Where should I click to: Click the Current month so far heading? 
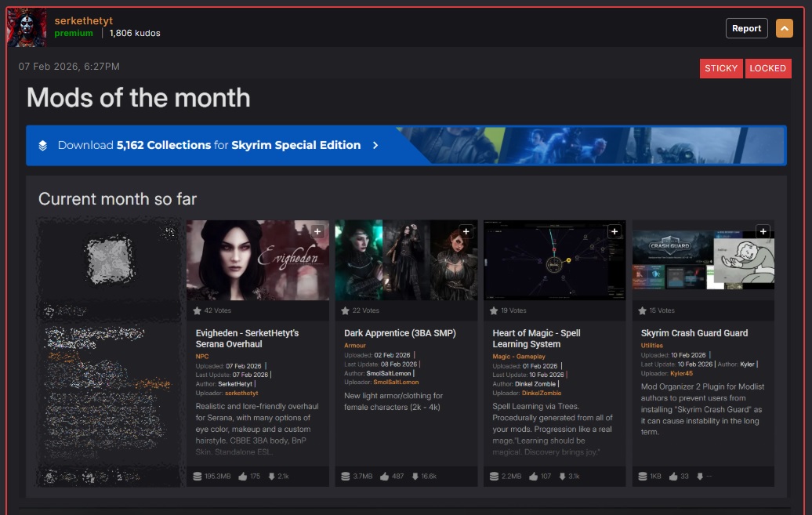point(118,199)
